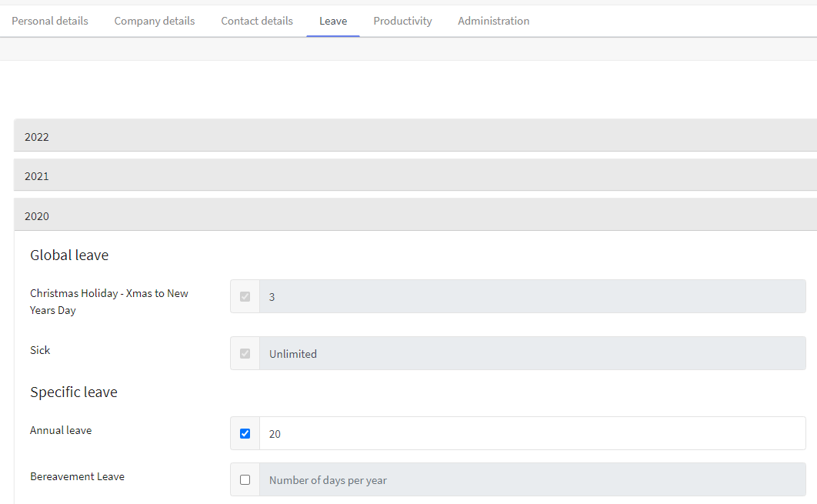This screenshot has height=504, width=817.
Task: Uncheck the Annual leave checkbox
Action: tap(245, 433)
